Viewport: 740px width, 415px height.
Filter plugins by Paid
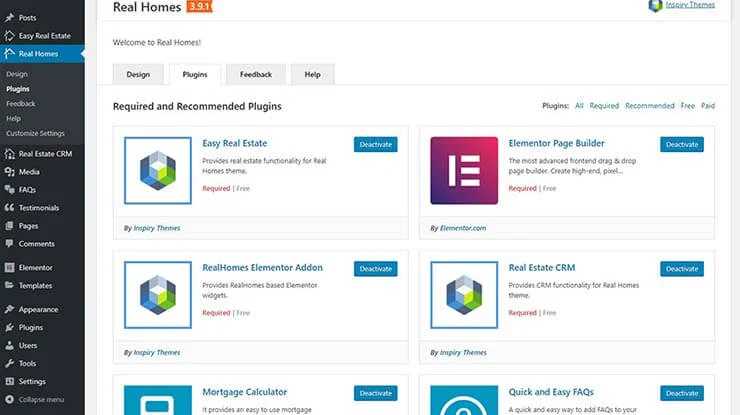[x=708, y=106]
